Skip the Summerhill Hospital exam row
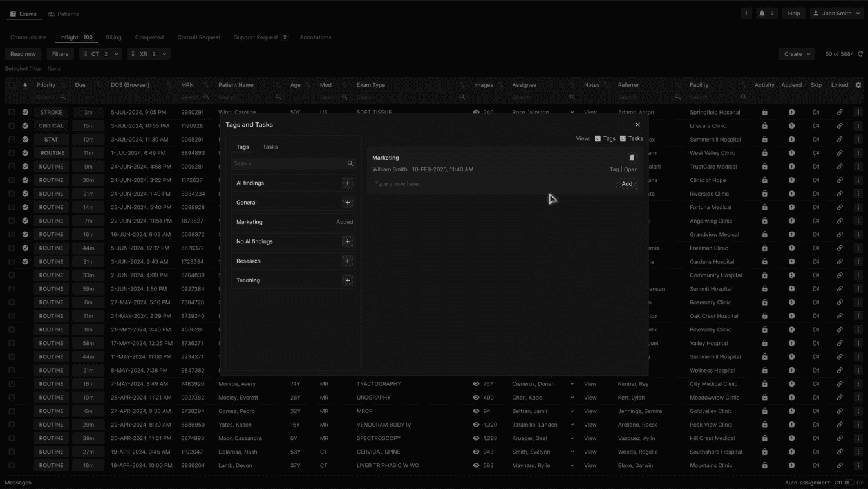The width and height of the screenshot is (868, 489). 816,140
